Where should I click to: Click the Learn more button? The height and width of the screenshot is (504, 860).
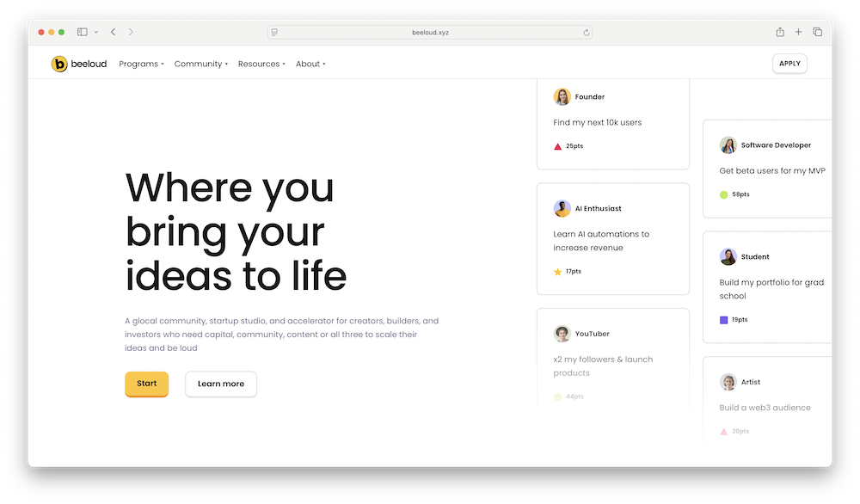point(221,384)
